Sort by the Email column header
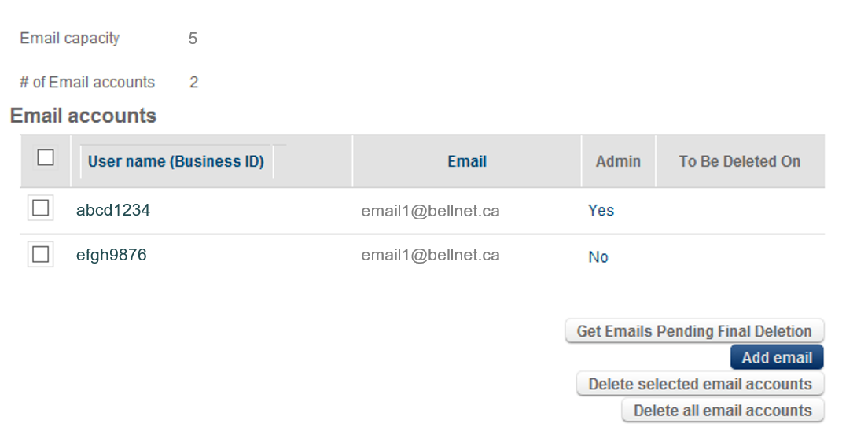This screenshot has width=868, height=446. click(466, 161)
